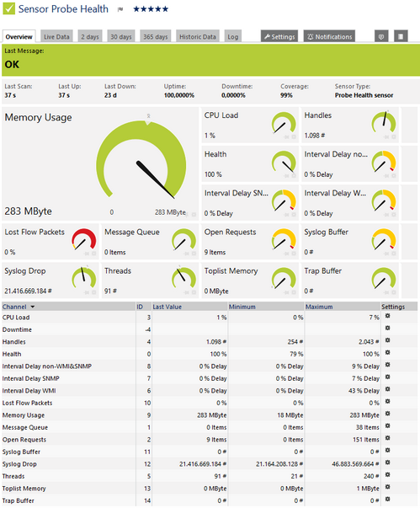Open the gear settings for Memory Usage channel
Viewport: 420px width, 508px height.
click(x=387, y=414)
